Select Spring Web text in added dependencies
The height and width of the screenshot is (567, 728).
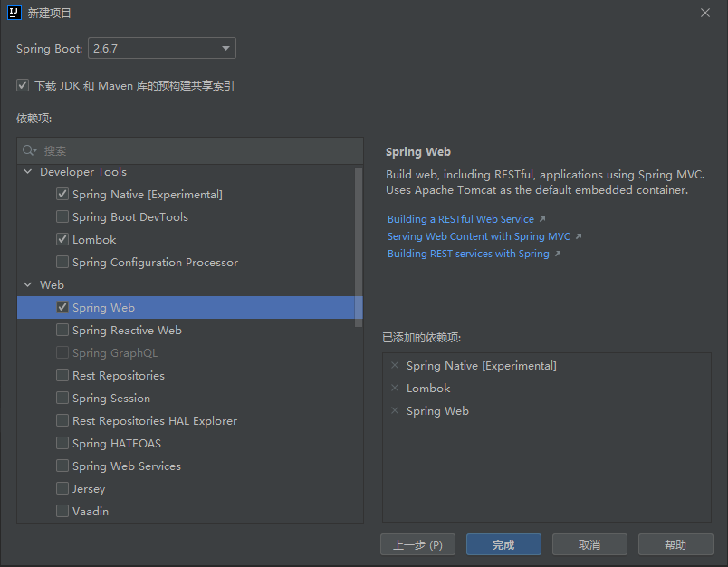click(x=438, y=411)
